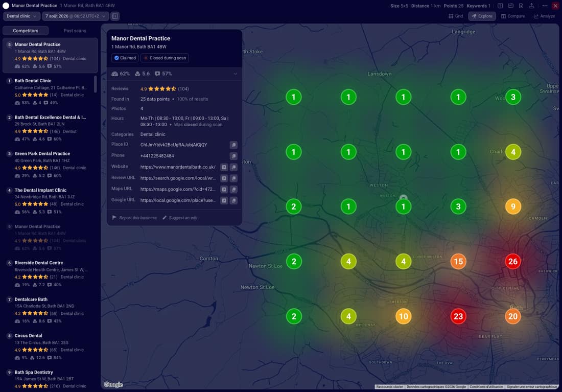Copy the Maps URL

click(x=233, y=190)
